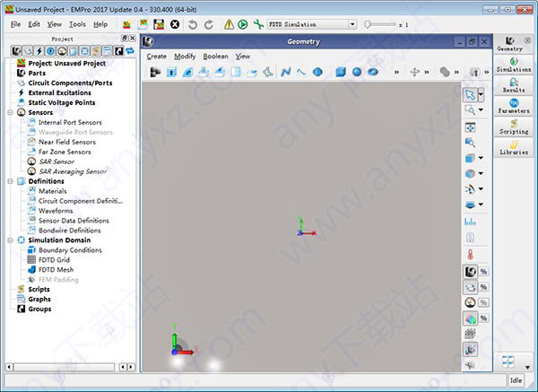Collapse the Sensors tree node
This screenshot has height=392, width=538.
pyautogui.click(x=10, y=112)
